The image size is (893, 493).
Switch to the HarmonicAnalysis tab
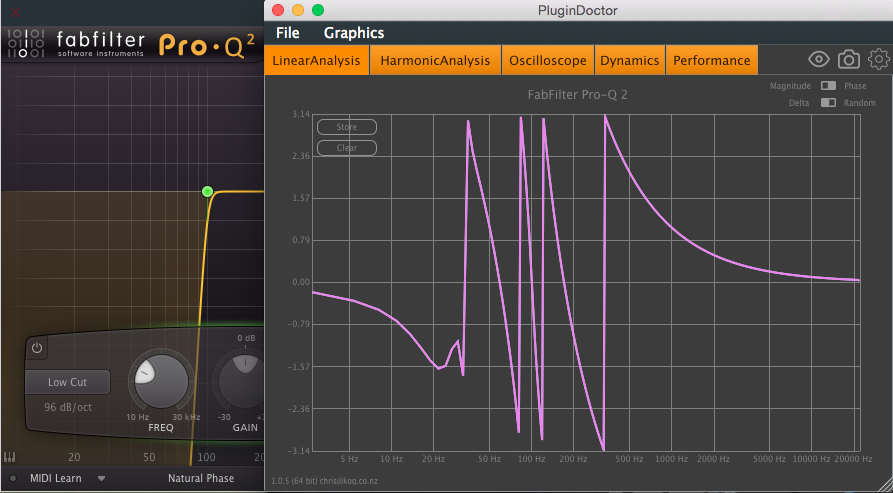click(435, 60)
